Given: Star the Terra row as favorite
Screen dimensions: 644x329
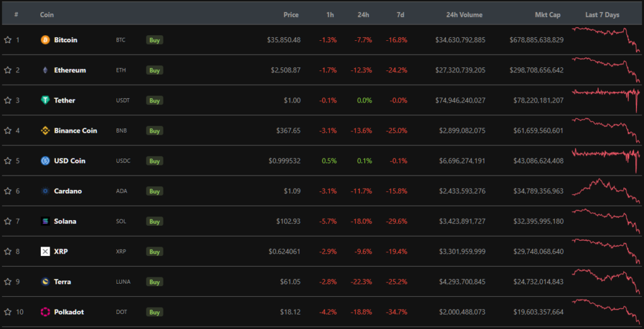Looking at the screenshot, I should (x=8, y=282).
